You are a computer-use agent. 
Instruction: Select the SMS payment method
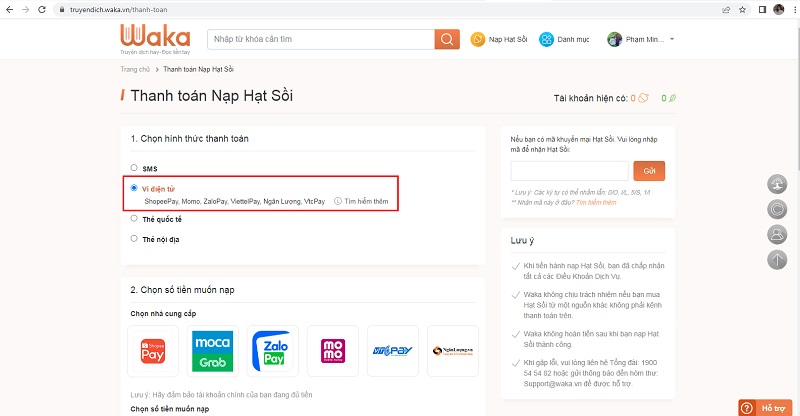[134, 168]
